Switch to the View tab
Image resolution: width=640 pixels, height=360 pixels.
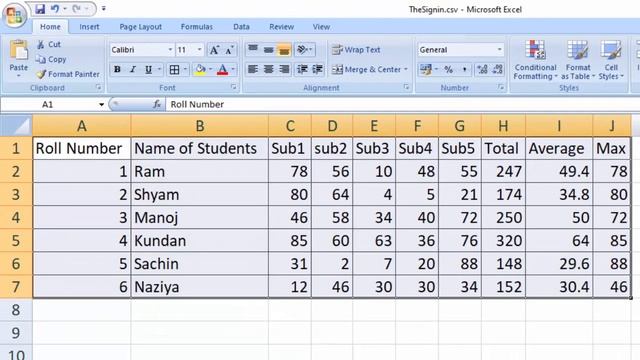coord(321,27)
